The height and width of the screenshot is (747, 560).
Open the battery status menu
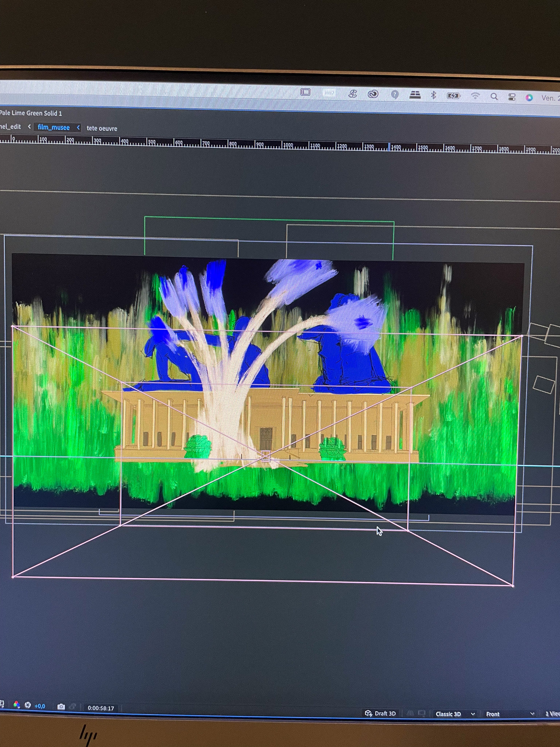click(453, 96)
